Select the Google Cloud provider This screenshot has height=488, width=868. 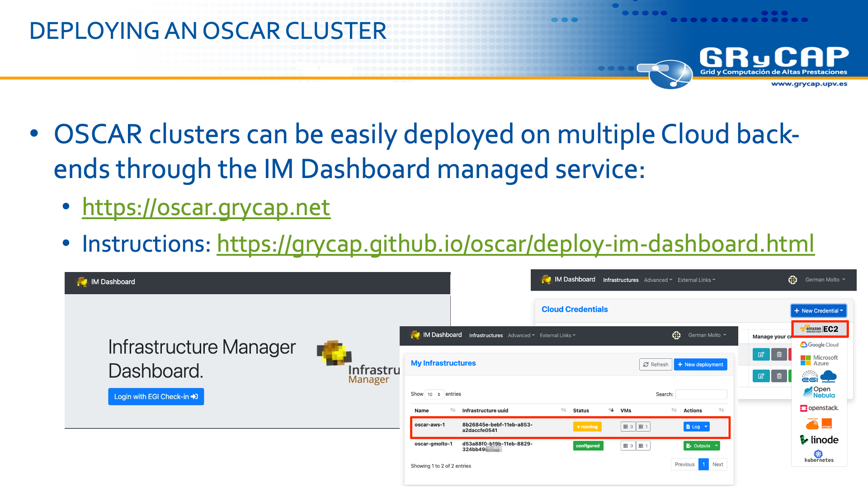coord(819,345)
